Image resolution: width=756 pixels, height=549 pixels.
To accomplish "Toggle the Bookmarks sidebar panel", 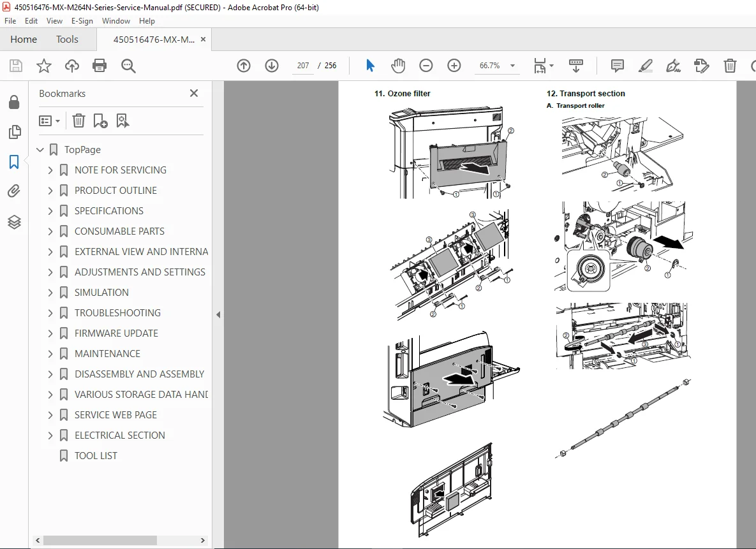I will (14, 161).
